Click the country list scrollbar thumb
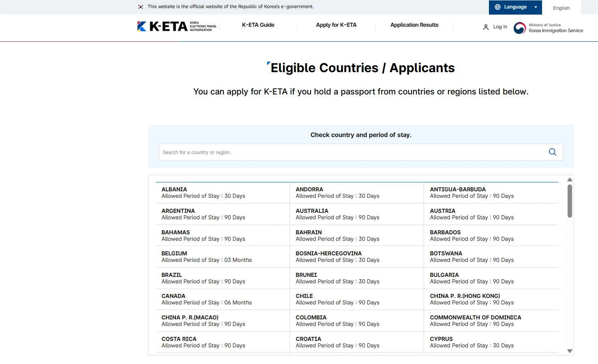 coord(570,201)
